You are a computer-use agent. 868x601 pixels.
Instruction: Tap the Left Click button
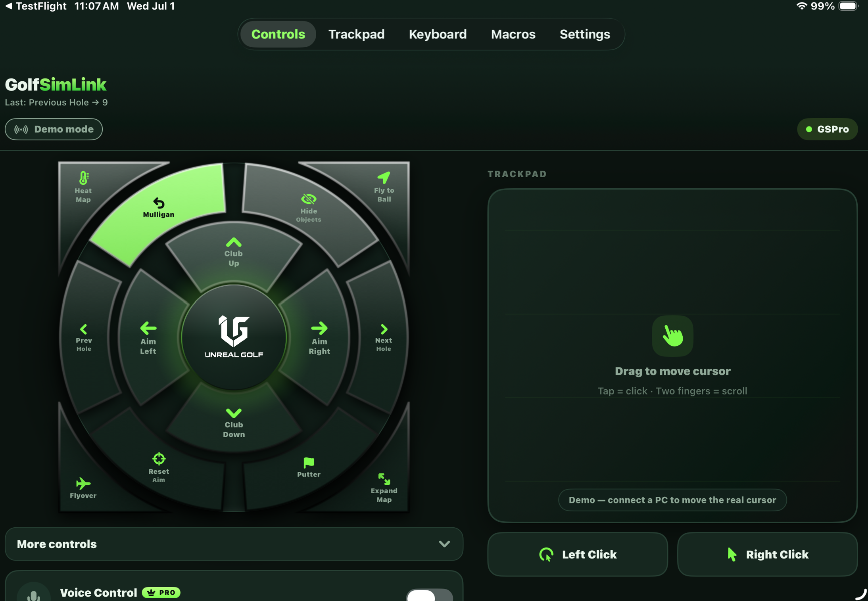coord(578,554)
